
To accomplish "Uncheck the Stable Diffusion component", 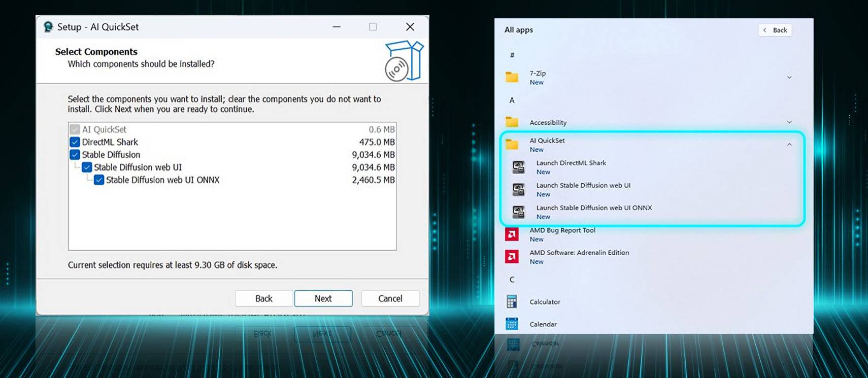I will (75, 155).
